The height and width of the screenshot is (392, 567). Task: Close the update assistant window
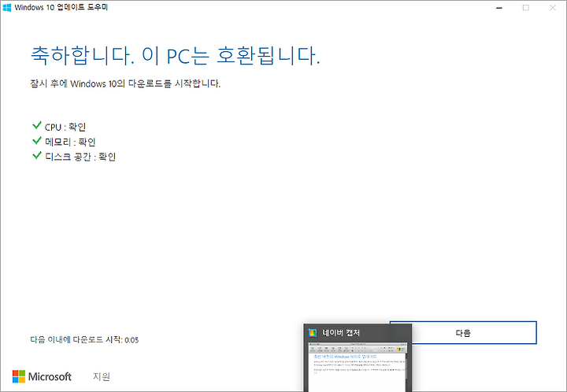[x=553, y=8]
